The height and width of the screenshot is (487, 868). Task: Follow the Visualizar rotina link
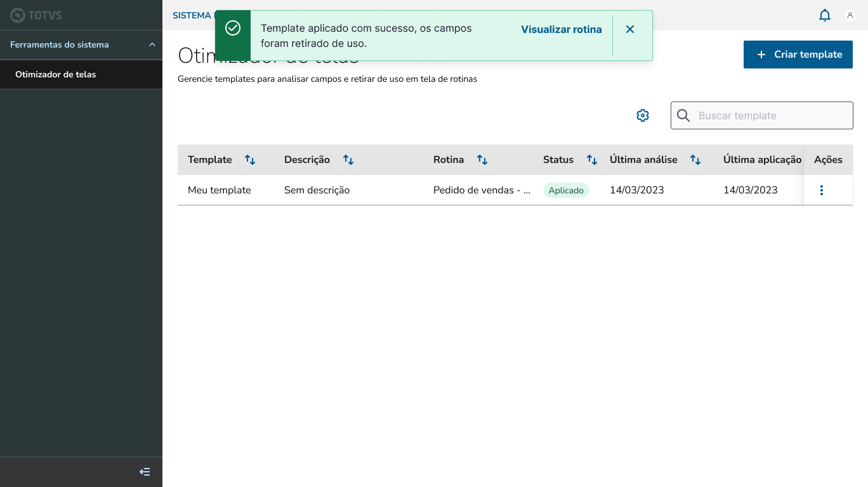click(562, 29)
